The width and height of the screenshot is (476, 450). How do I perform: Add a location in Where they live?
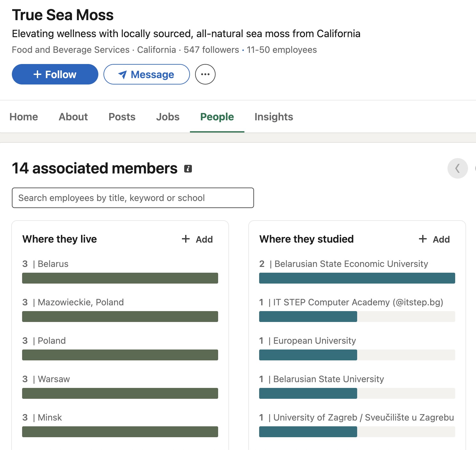(197, 239)
